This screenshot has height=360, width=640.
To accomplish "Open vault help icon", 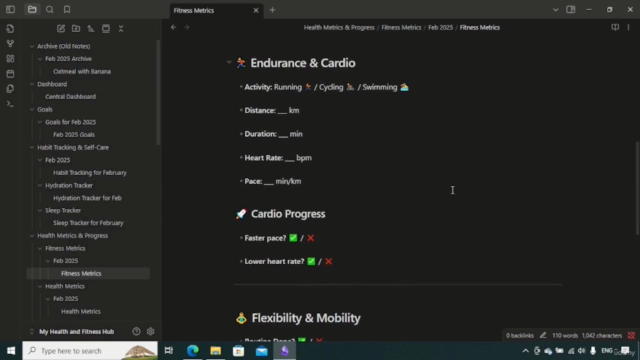I will [x=136, y=331].
